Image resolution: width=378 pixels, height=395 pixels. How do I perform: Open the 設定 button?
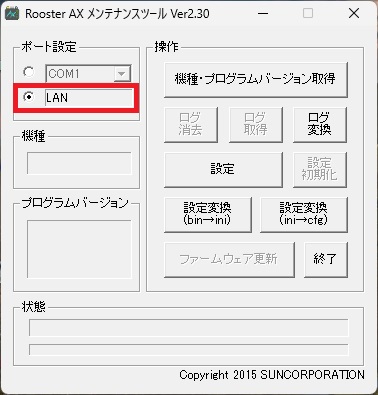[x=223, y=169]
